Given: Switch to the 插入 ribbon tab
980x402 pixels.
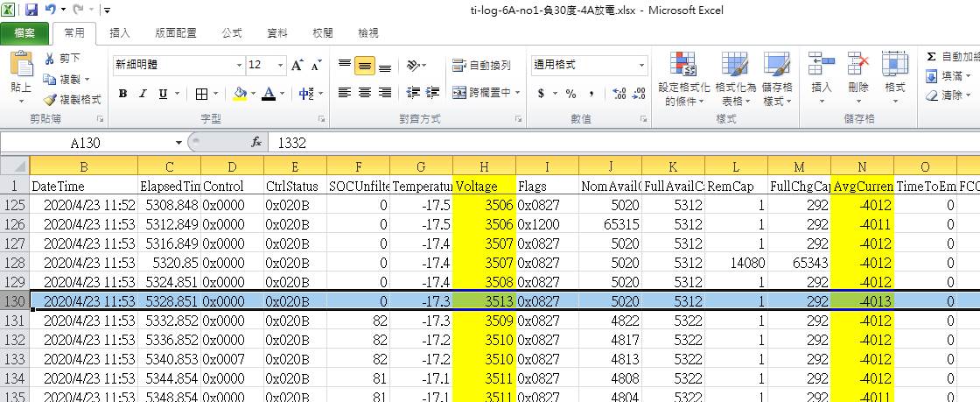Looking at the screenshot, I should [x=120, y=33].
